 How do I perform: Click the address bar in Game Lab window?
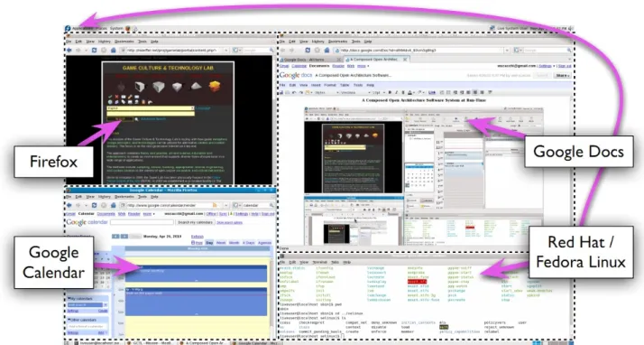[174, 51]
